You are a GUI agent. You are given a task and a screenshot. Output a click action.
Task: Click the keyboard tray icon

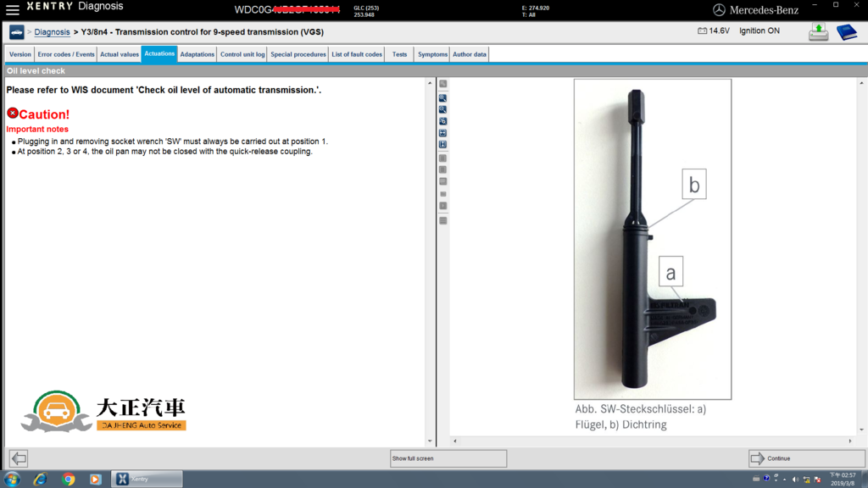pos(756,480)
